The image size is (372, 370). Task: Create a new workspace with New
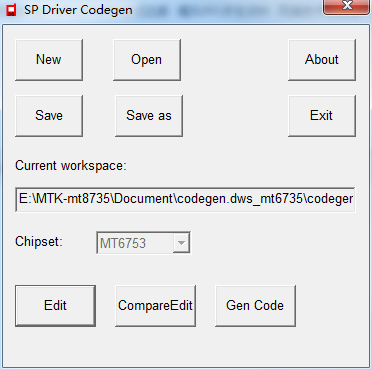49,60
